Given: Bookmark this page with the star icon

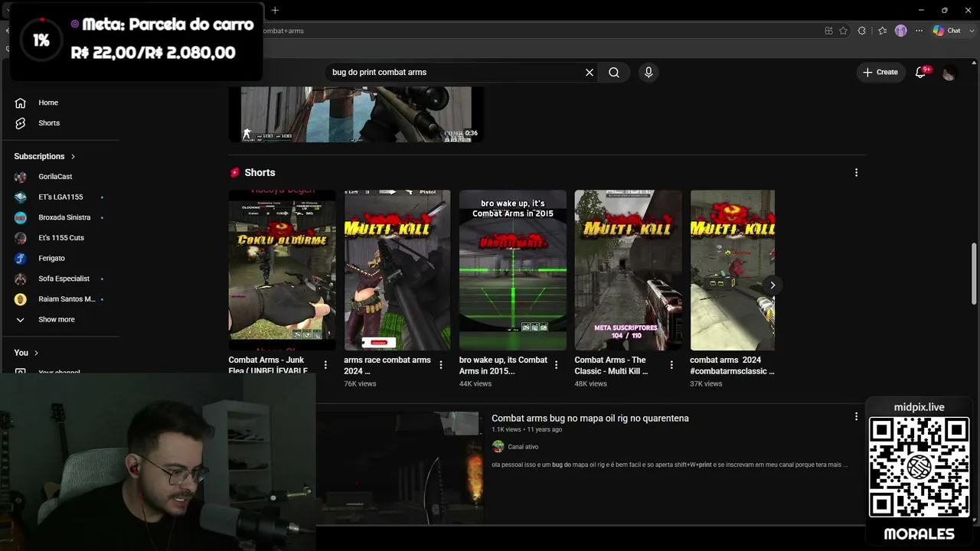Looking at the screenshot, I should click(x=843, y=31).
